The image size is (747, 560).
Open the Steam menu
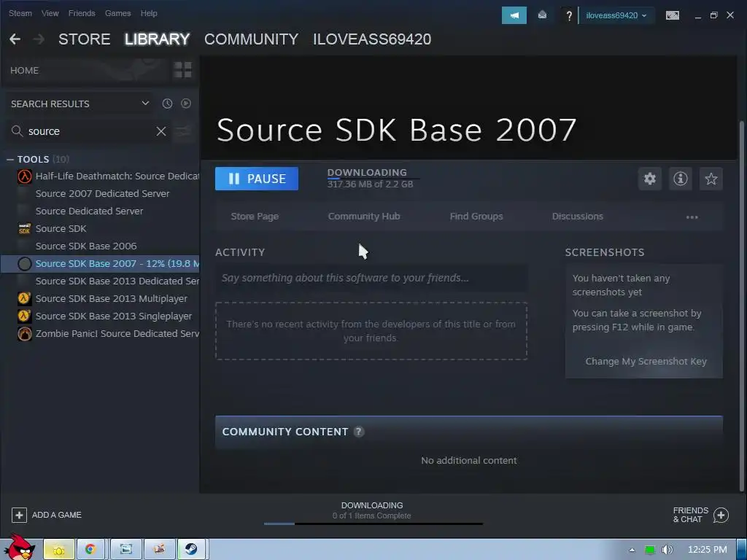pyautogui.click(x=20, y=13)
